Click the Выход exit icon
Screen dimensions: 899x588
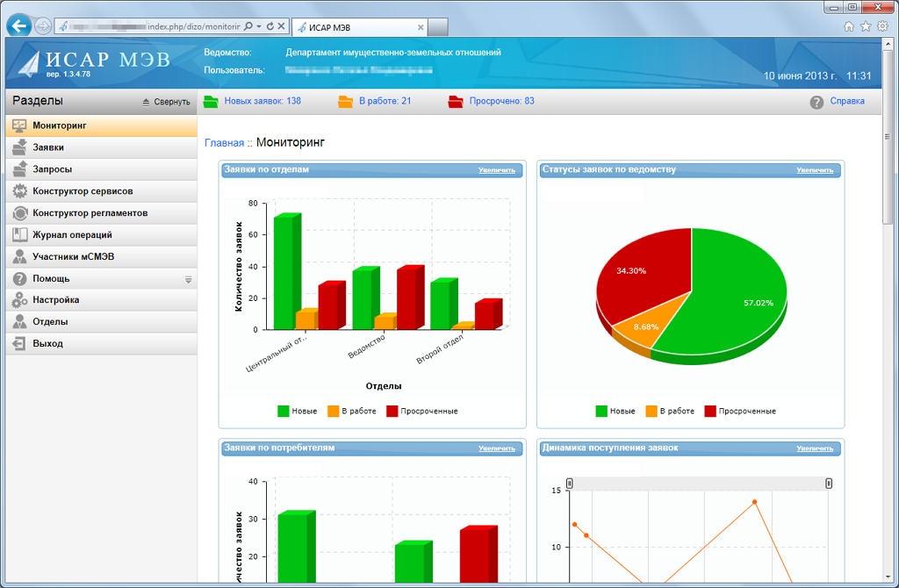click(x=19, y=343)
